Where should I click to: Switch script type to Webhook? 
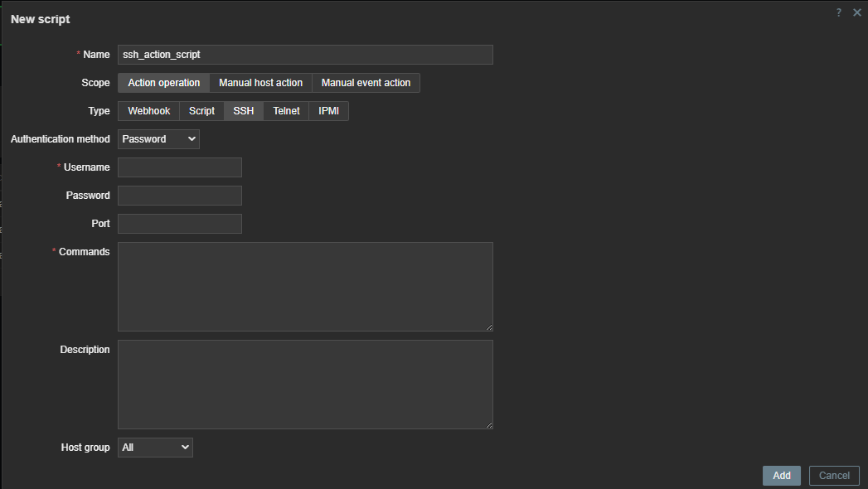[148, 111]
